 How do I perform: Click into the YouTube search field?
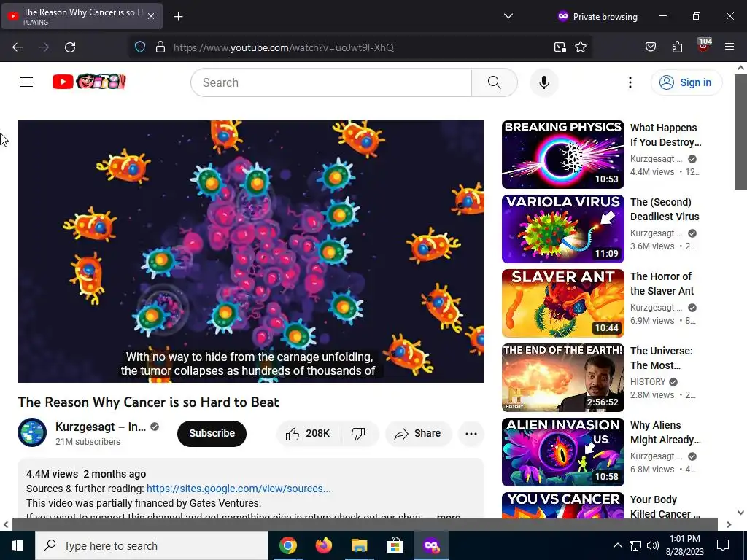pyautogui.click(x=331, y=82)
